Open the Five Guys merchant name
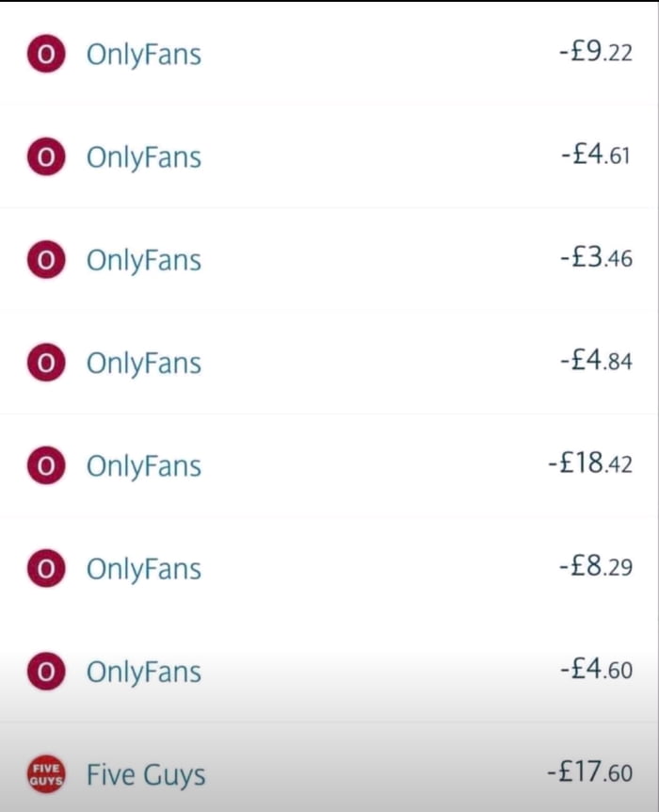This screenshot has height=812, width=659. tap(146, 775)
